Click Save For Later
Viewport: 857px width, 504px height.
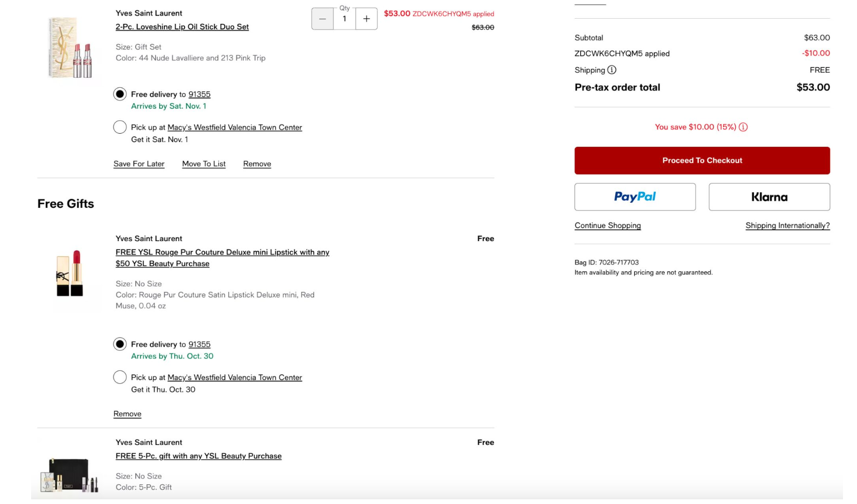click(139, 164)
